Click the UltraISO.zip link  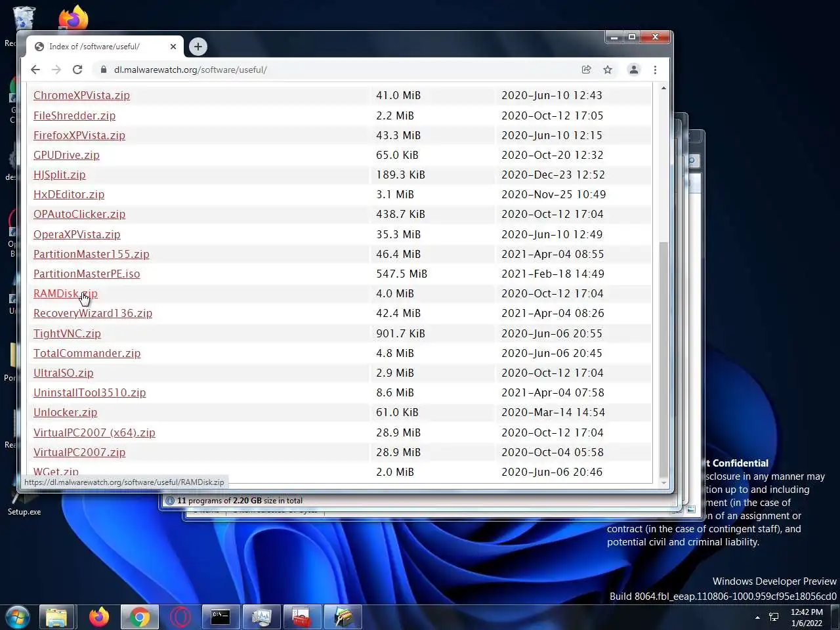pyautogui.click(x=63, y=373)
